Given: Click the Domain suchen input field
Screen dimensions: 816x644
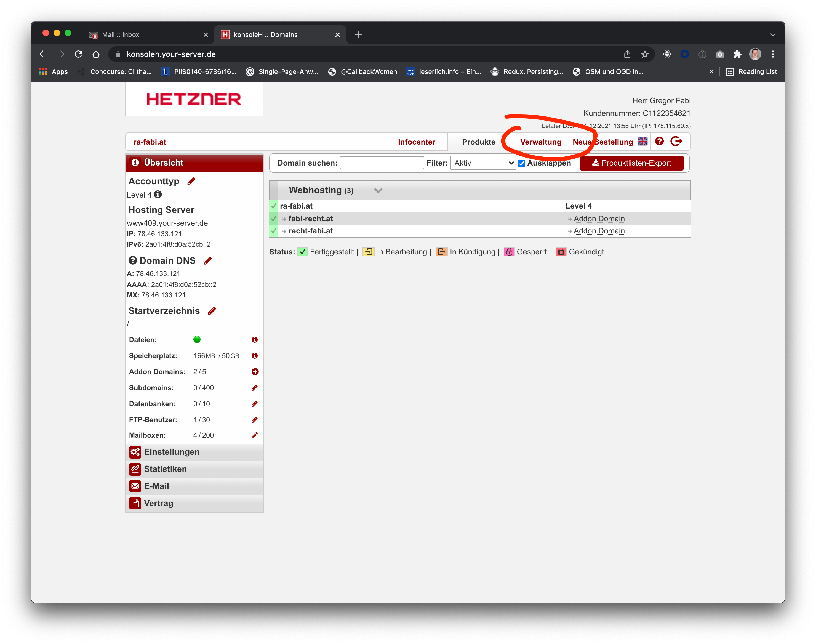Looking at the screenshot, I should point(382,163).
